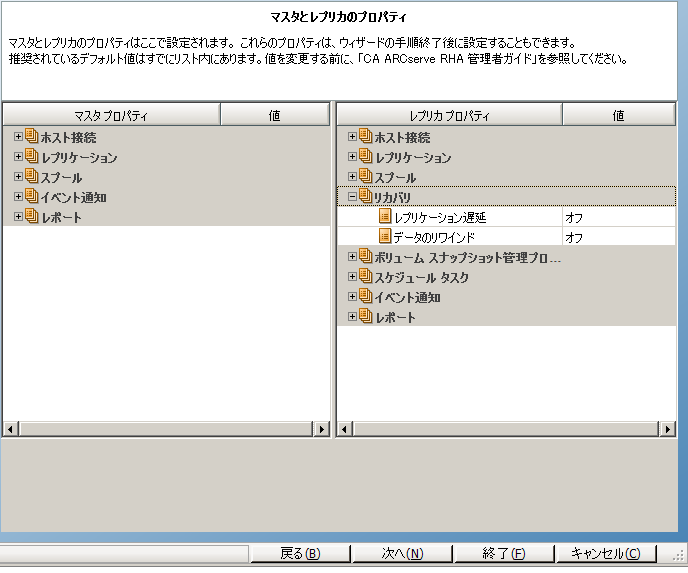Collapse replica リカバリ node

click(x=352, y=197)
